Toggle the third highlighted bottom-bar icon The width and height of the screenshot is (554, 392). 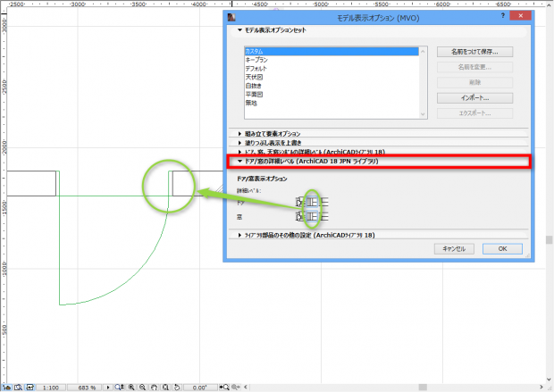coord(29,388)
